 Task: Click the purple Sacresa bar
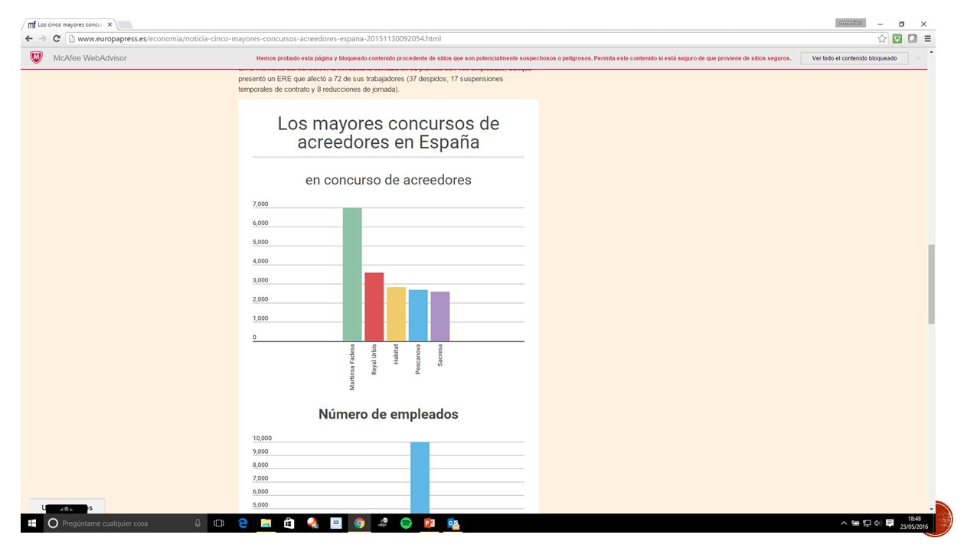click(x=440, y=317)
